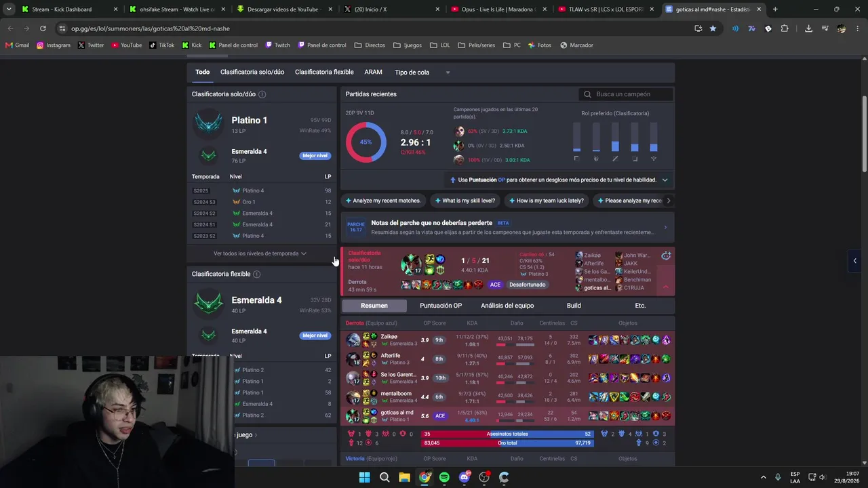This screenshot has height=488, width=868.
Task: Open the Marcador bookmark
Action: click(576, 45)
